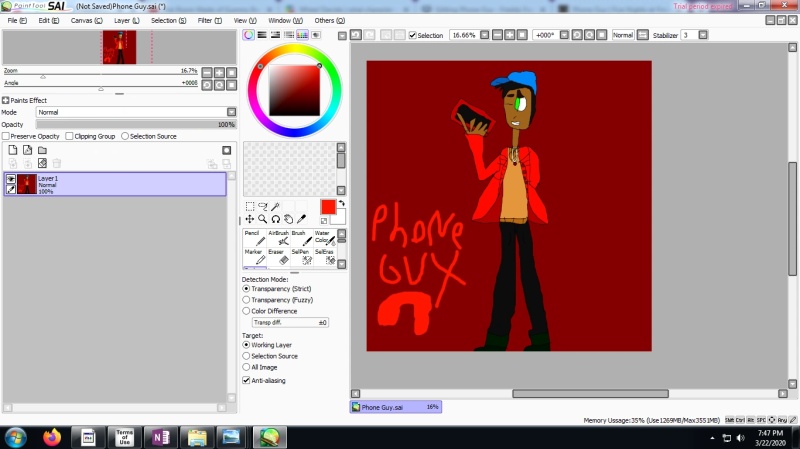Select the Magic Wand tool
The image size is (800, 449).
276,206
